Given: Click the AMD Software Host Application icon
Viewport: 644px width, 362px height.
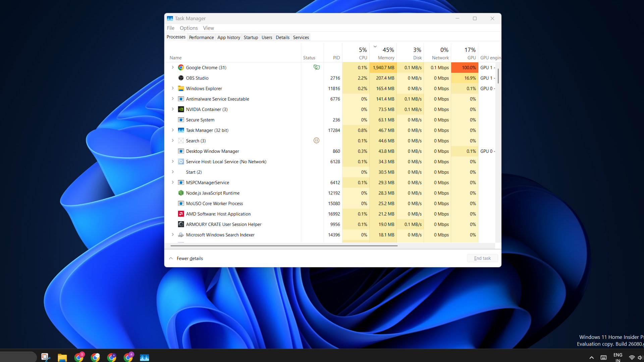Looking at the screenshot, I should pyautogui.click(x=181, y=214).
